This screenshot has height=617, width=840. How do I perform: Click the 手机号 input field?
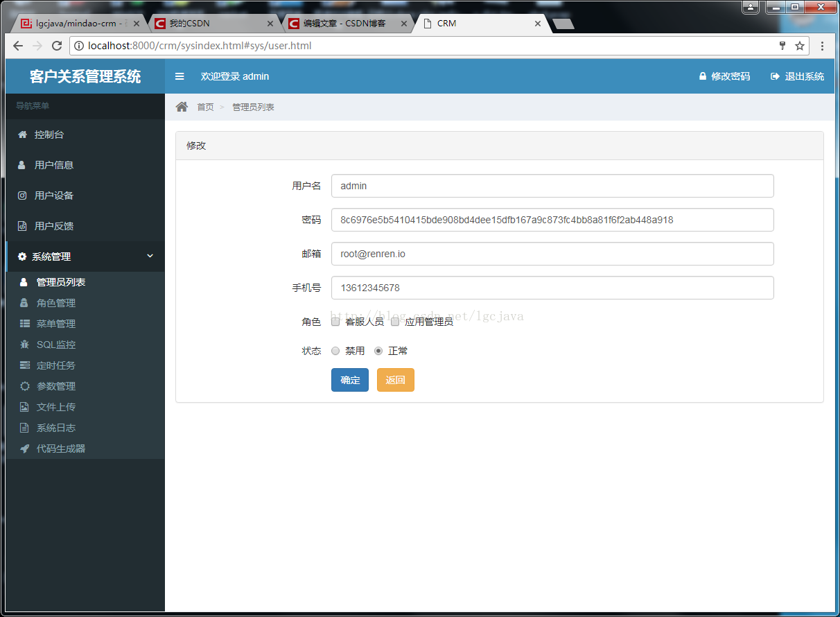click(552, 288)
